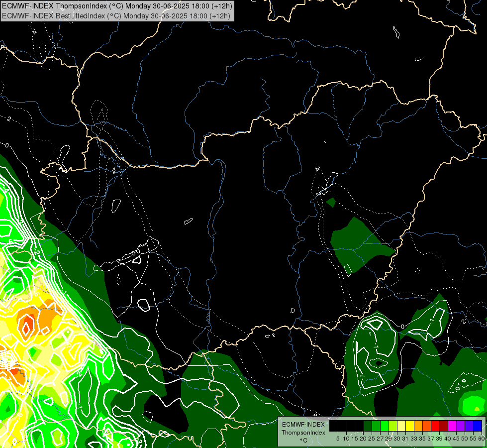This screenshot has height=448, width=487.
Task: Click the legend value '60'
Action: 482,439
